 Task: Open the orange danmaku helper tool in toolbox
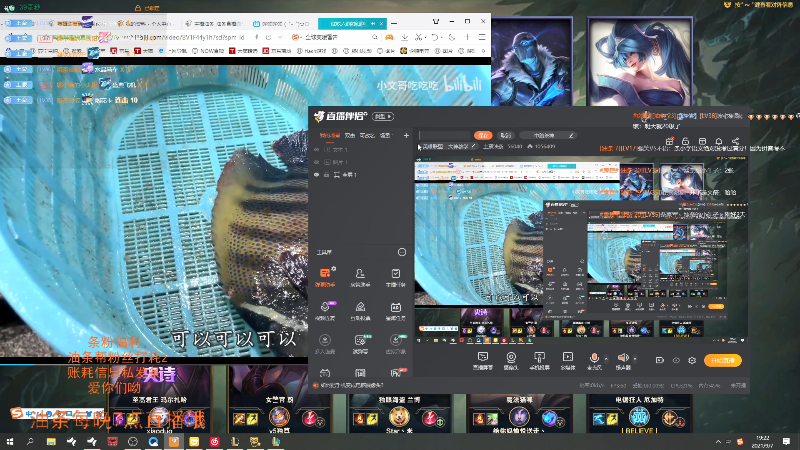tap(325, 277)
